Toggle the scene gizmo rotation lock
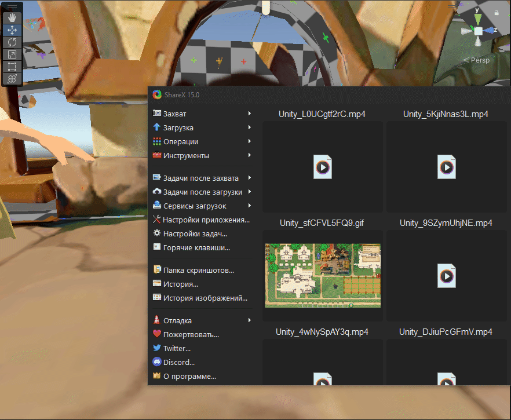Viewport: 511px width, 420px height. click(497, 13)
